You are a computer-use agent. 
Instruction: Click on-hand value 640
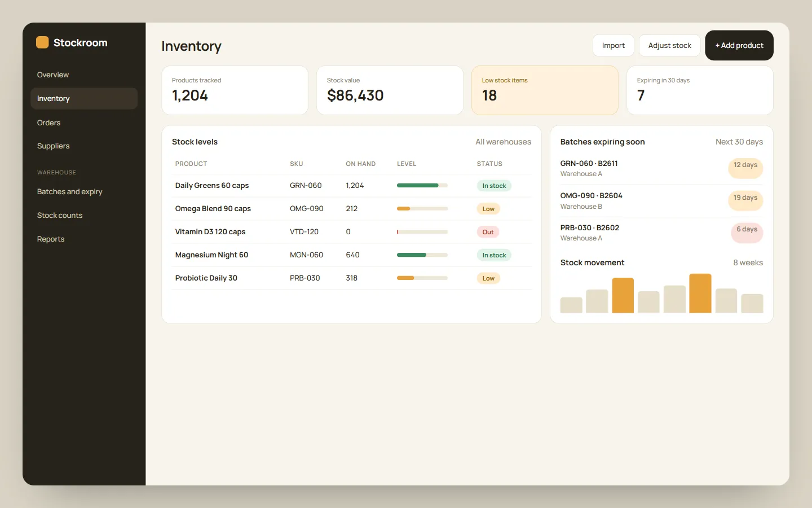[x=352, y=255]
